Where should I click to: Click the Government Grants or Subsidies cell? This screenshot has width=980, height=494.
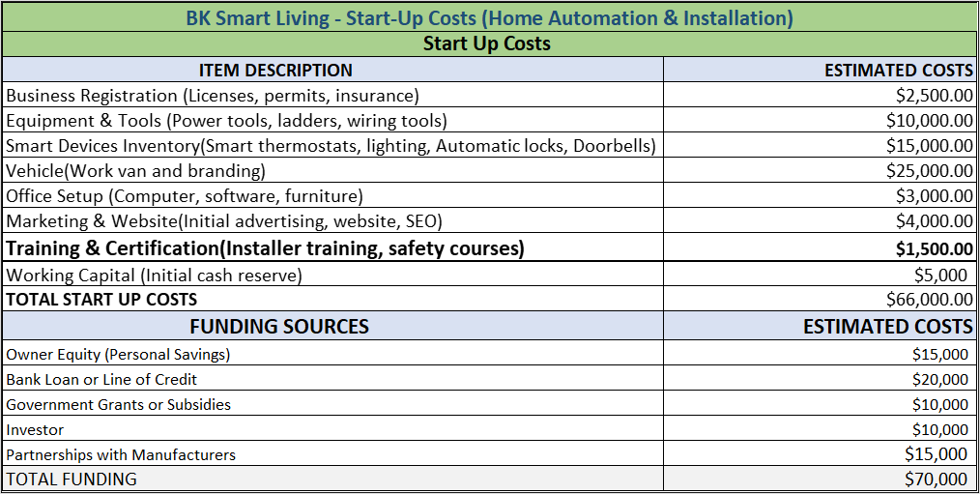(119, 404)
